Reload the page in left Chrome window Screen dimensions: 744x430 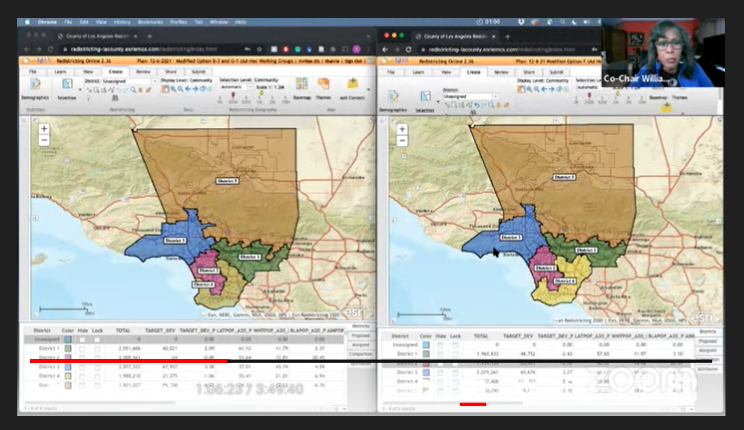pyautogui.click(x=50, y=49)
